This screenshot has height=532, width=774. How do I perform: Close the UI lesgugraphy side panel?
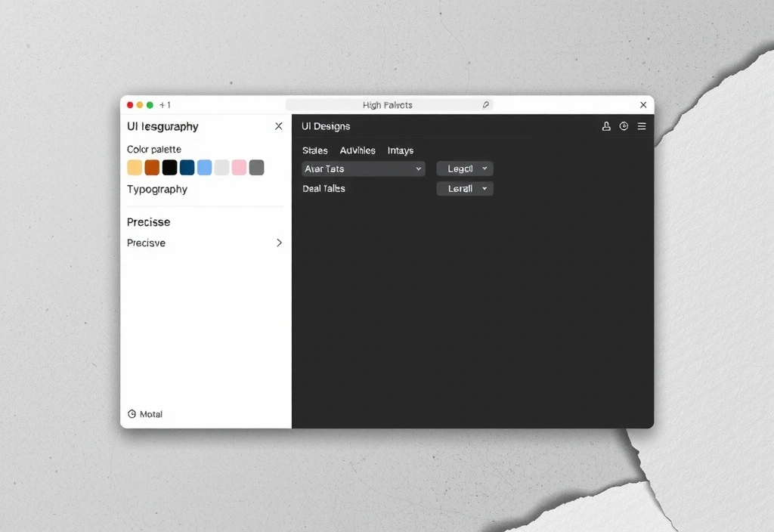(x=278, y=126)
